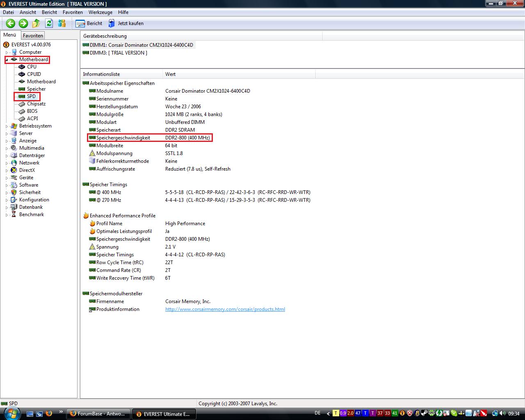Click the @ 270 MHz timings row
Image resolution: width=525 pixels, height=420 pixels.
pyautogui.click(x=200, y=200)
